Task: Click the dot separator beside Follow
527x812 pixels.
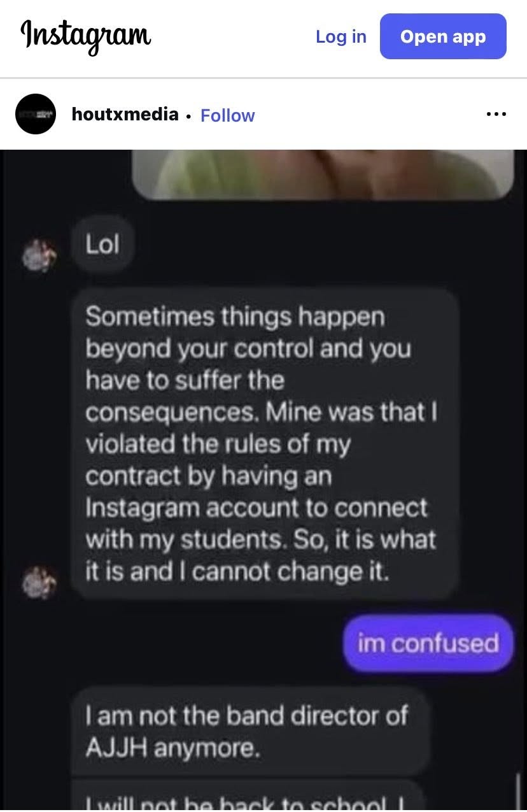Action: tap(189, 116)
